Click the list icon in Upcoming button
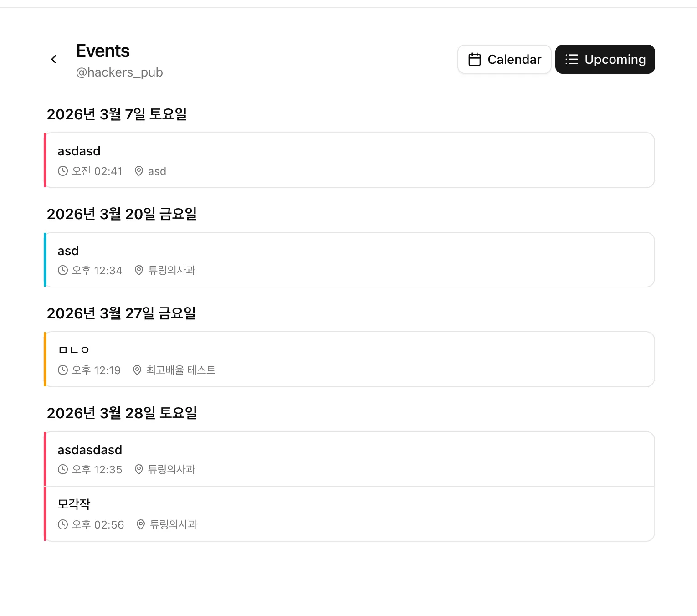697x616 pixels. pos(571,59)
